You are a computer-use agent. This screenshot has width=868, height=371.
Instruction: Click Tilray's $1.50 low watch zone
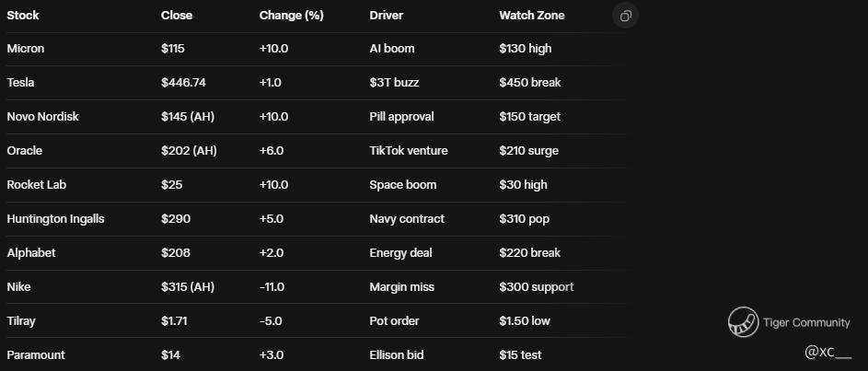pos(525,321)
